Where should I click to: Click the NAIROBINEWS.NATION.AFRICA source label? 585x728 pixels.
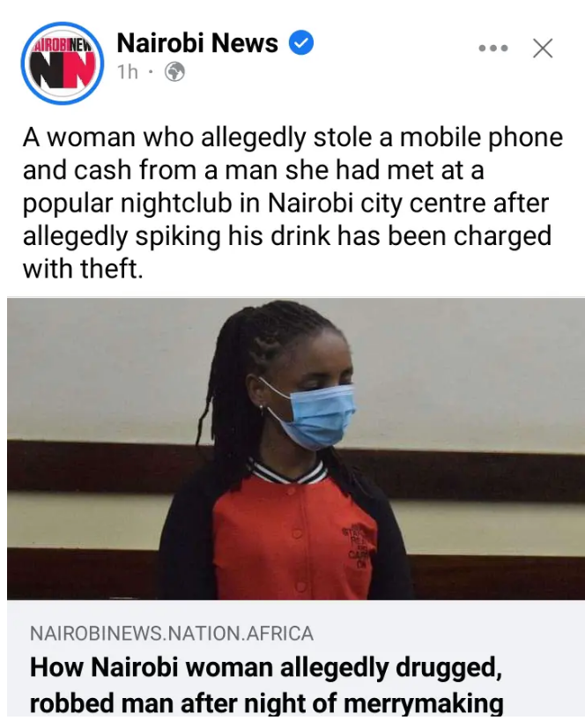pyautogui.click(x=171, y=634)
